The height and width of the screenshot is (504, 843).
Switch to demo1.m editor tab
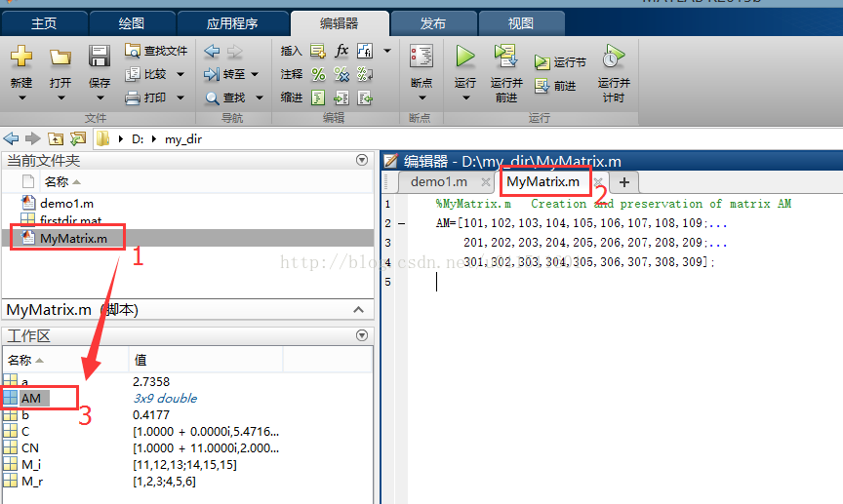click(x=439, y=182)
